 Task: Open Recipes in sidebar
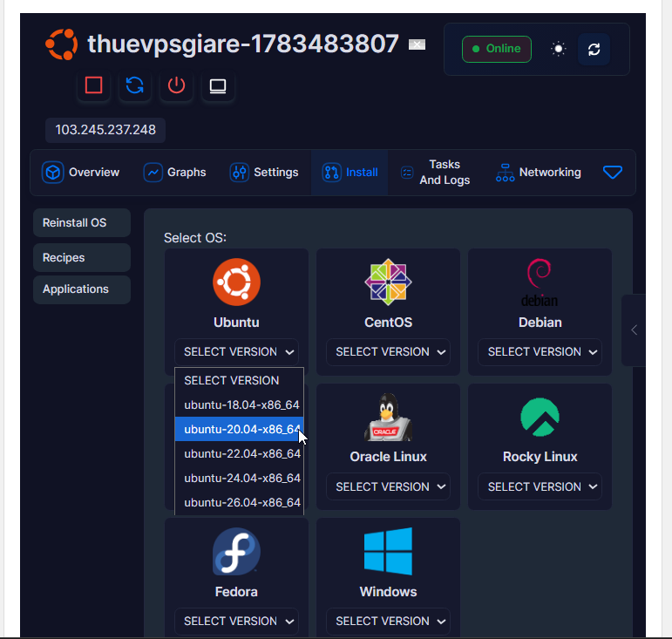pos(82,257)
